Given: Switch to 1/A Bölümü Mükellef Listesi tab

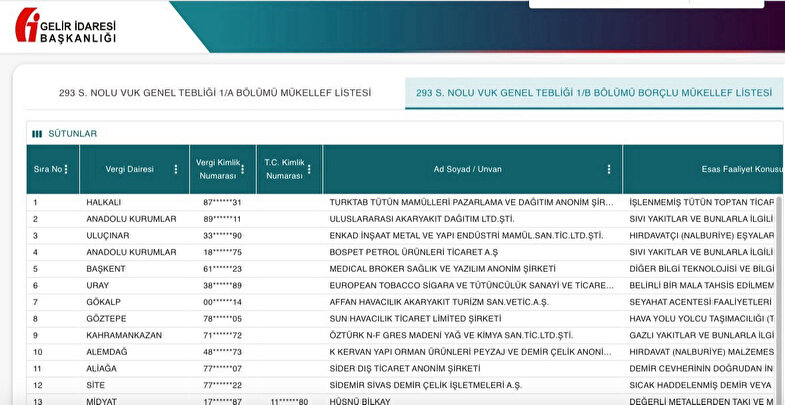Looking at the screenshot, I should [215, 93].
